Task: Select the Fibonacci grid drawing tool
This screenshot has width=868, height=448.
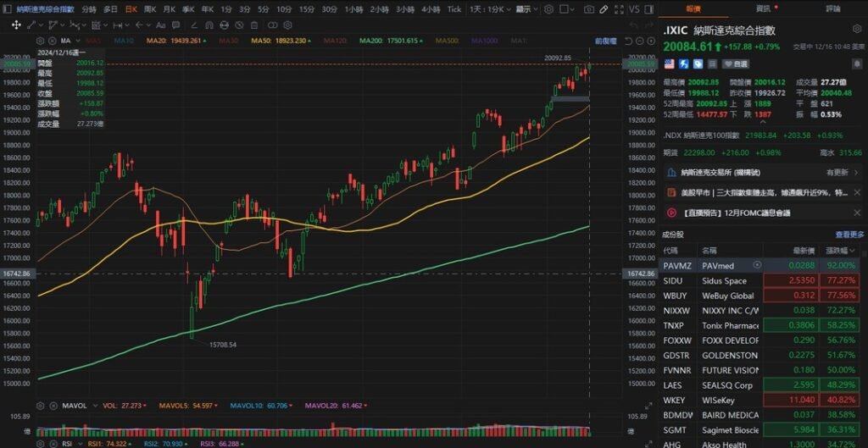Action: (x=96, y=25)
